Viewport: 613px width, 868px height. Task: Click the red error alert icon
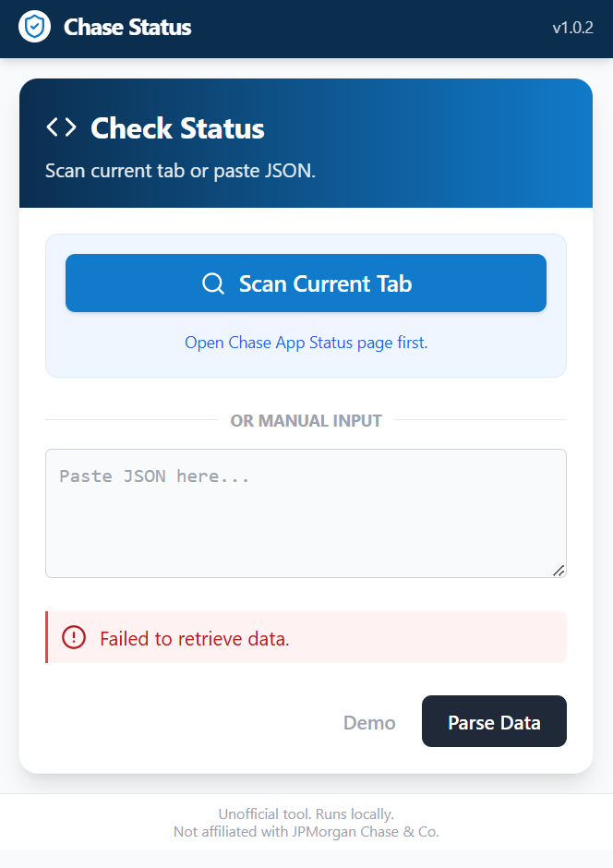click(x=73, y=637)
